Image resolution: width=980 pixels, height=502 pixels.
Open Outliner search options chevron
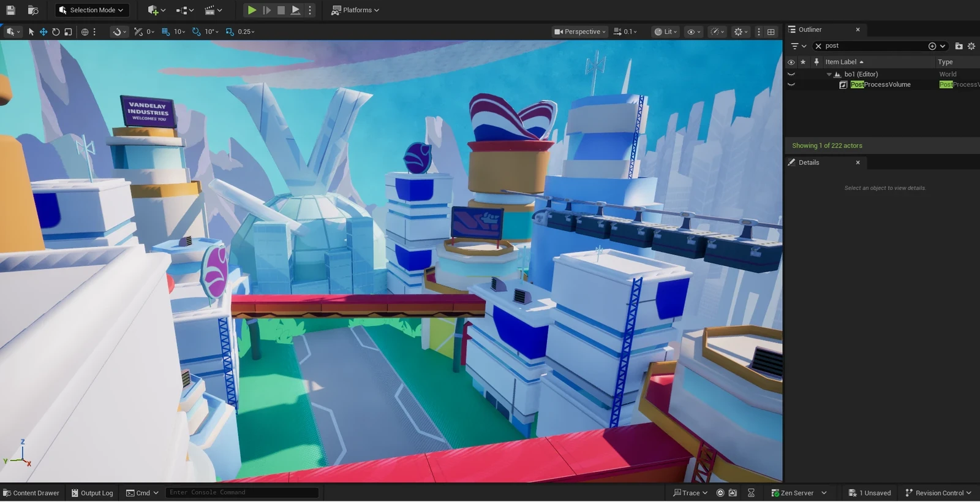(x=943, y=46)
